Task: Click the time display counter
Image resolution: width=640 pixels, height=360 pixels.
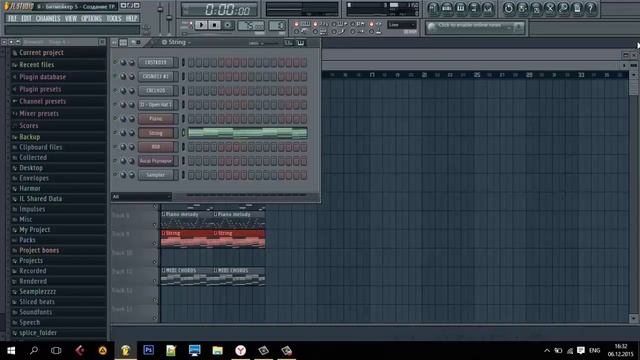Action: click(x=220, y=9)
